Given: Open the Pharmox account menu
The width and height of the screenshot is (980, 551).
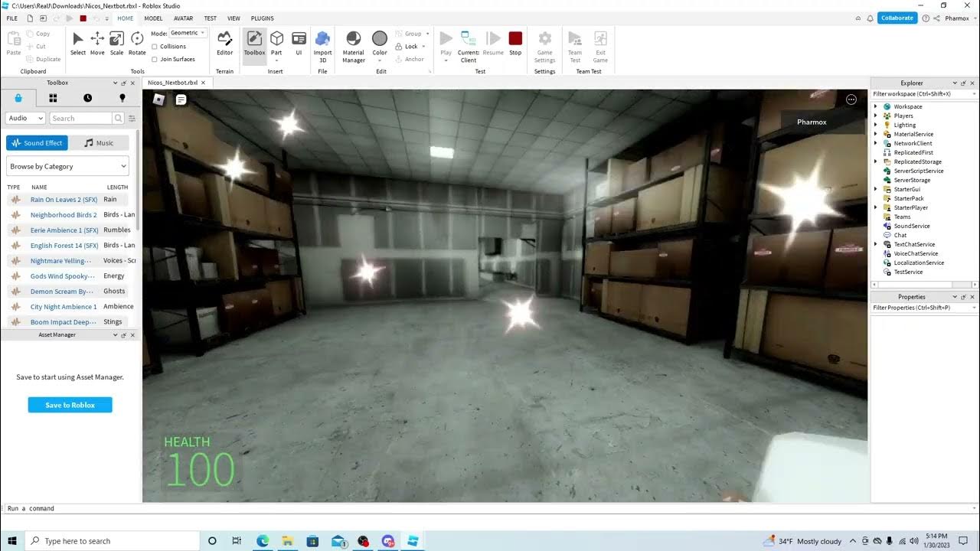Looking at the screenshot, I should tap(960, 18).
